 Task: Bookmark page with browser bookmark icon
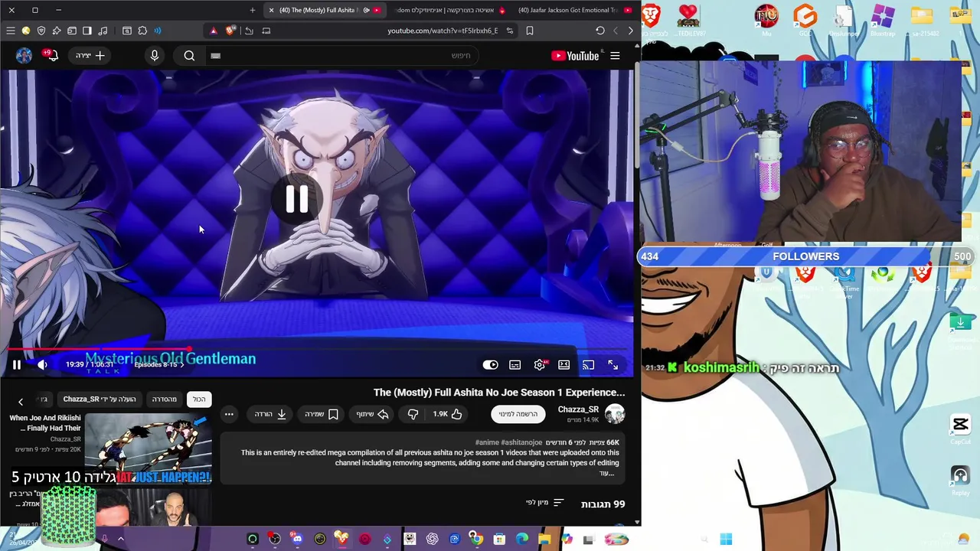click(x=530, y=31)
